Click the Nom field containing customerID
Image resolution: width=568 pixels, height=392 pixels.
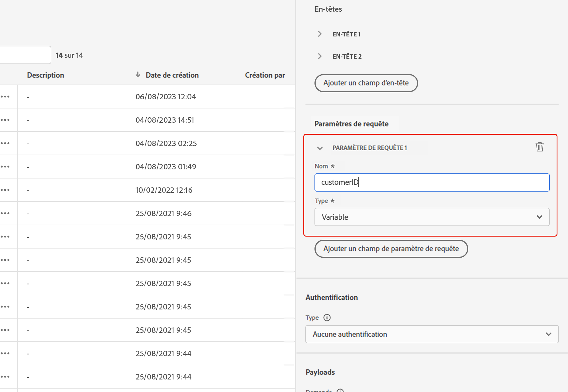(x=432, y=182)
